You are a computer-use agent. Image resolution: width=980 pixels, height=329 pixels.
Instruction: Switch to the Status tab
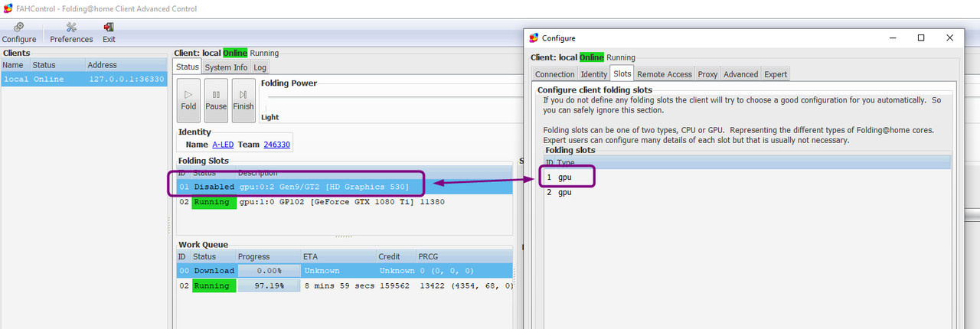pyautogui.click(x=188, y=67)
